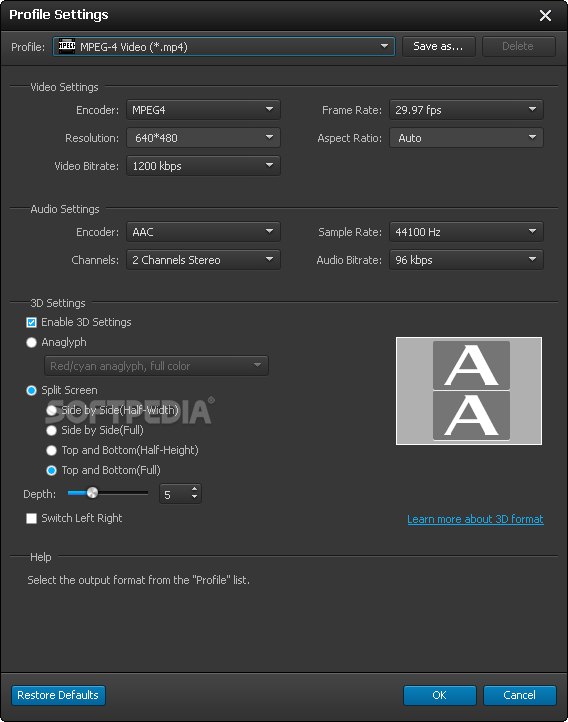Open Learn more about 3D format link
This screenshot has width=568, height=722.
[475, 519]
